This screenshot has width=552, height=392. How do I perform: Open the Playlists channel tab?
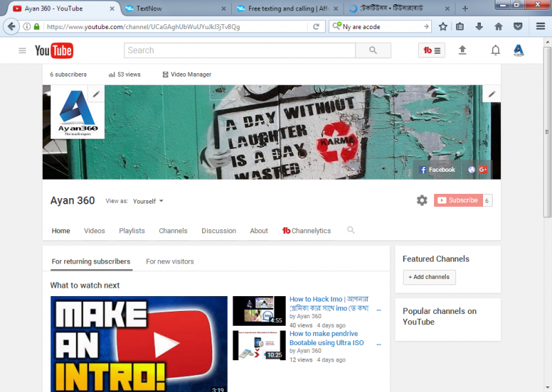(132, 231)
